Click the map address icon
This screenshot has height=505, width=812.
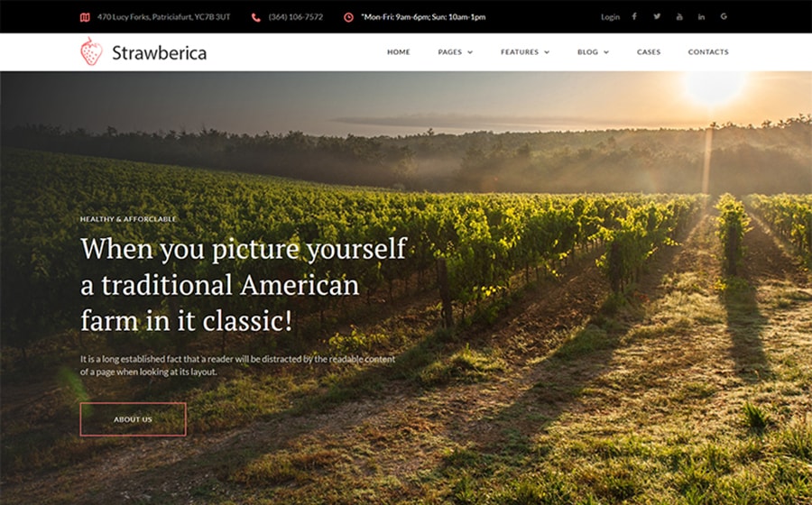[x=85, y=17]
